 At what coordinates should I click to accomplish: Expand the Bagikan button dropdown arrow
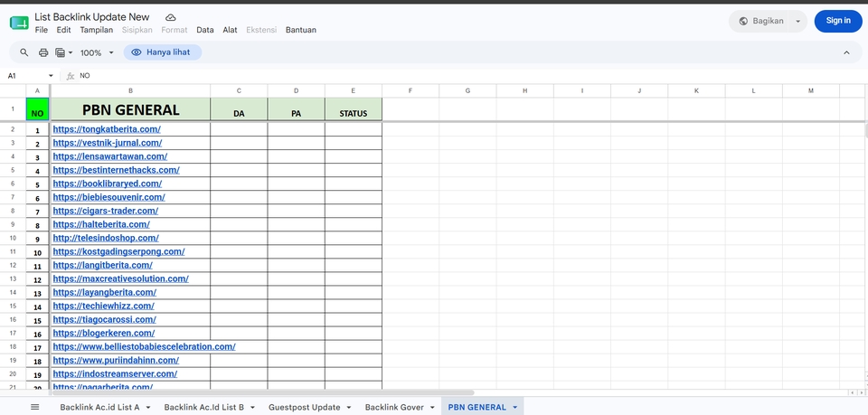797,21
